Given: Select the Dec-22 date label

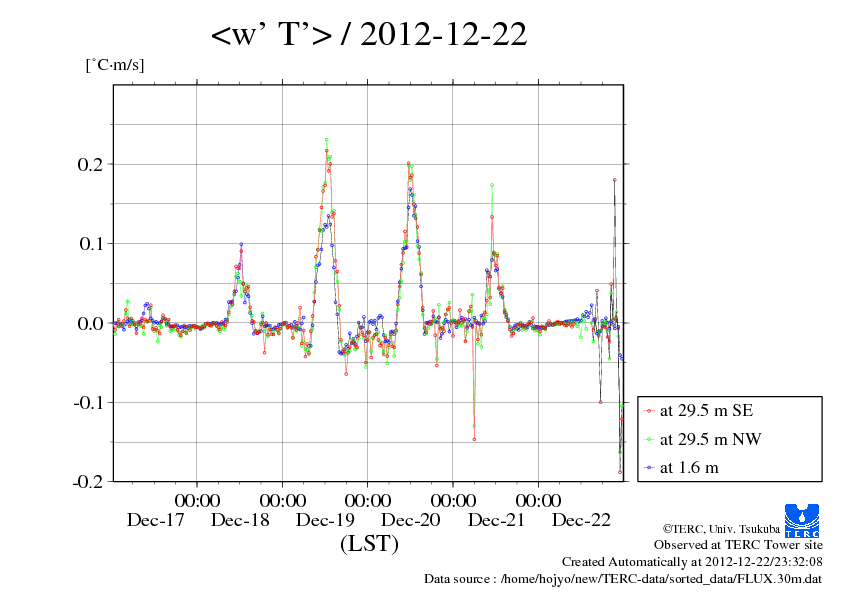Looking at the screenshot, I should coord(582,520).
